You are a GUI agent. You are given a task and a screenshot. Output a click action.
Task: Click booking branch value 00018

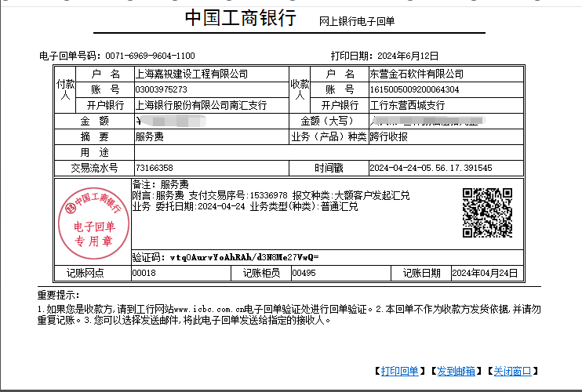click(144, 273)
